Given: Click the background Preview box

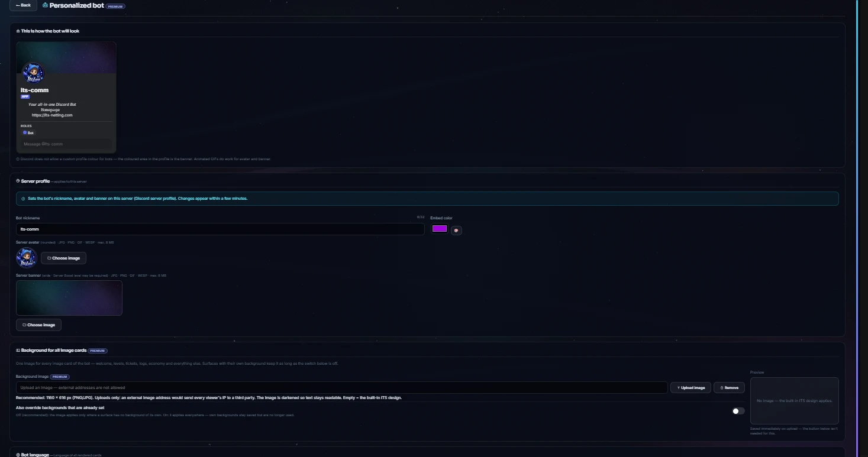Looking at the screenshot, I should [x=795, y=401].
